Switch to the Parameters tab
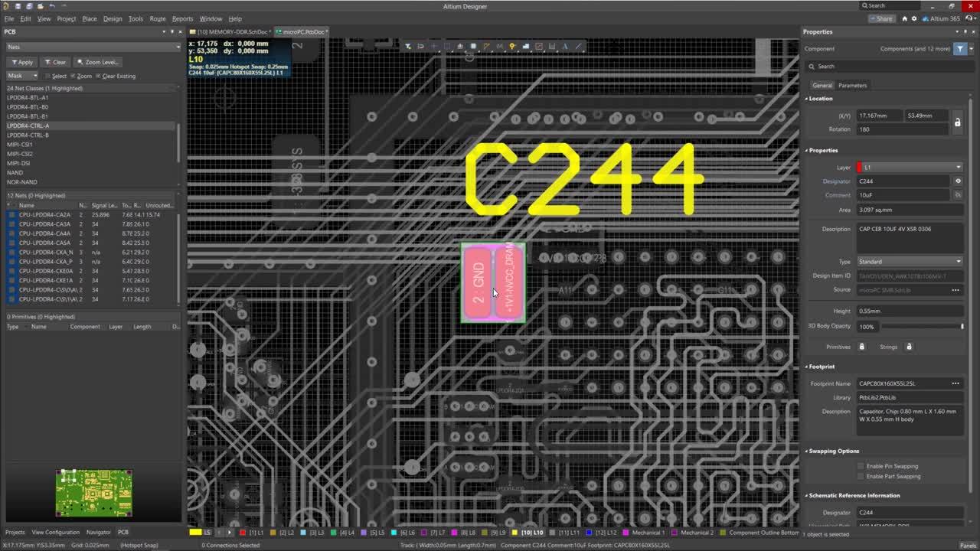The width and height of the screenshot is (980, 551). tap(852, 85)
